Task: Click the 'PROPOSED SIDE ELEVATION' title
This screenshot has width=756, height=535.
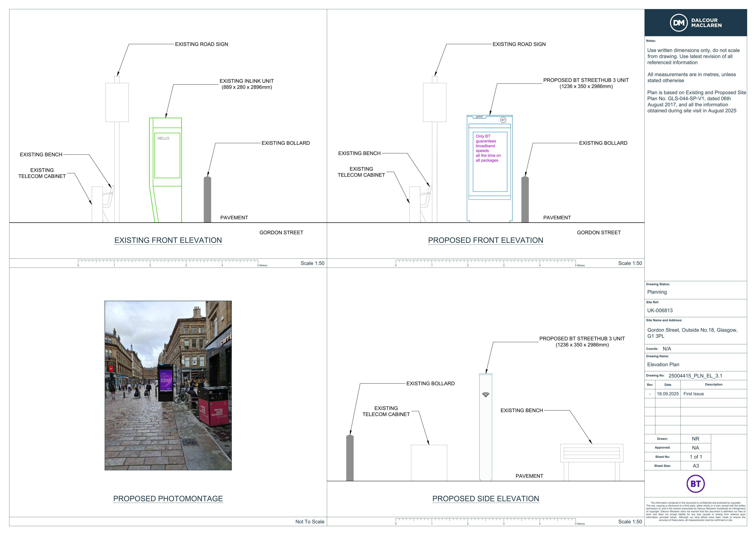Action: (486, 499)
